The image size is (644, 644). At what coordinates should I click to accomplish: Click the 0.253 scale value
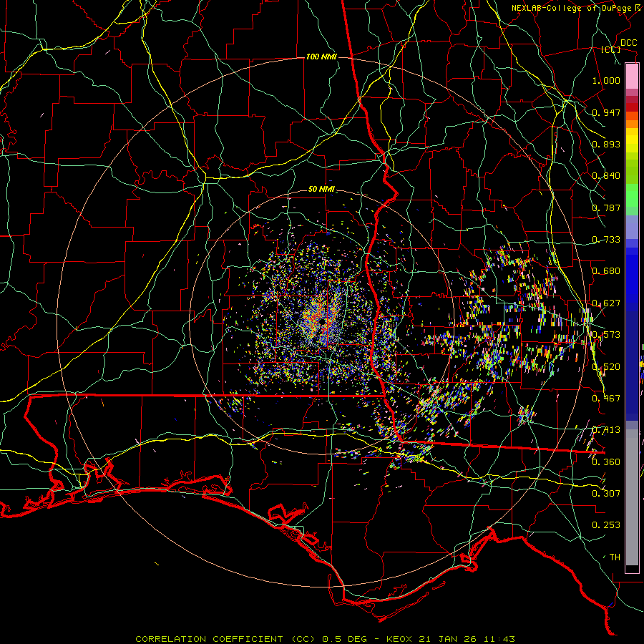[606, 525]
